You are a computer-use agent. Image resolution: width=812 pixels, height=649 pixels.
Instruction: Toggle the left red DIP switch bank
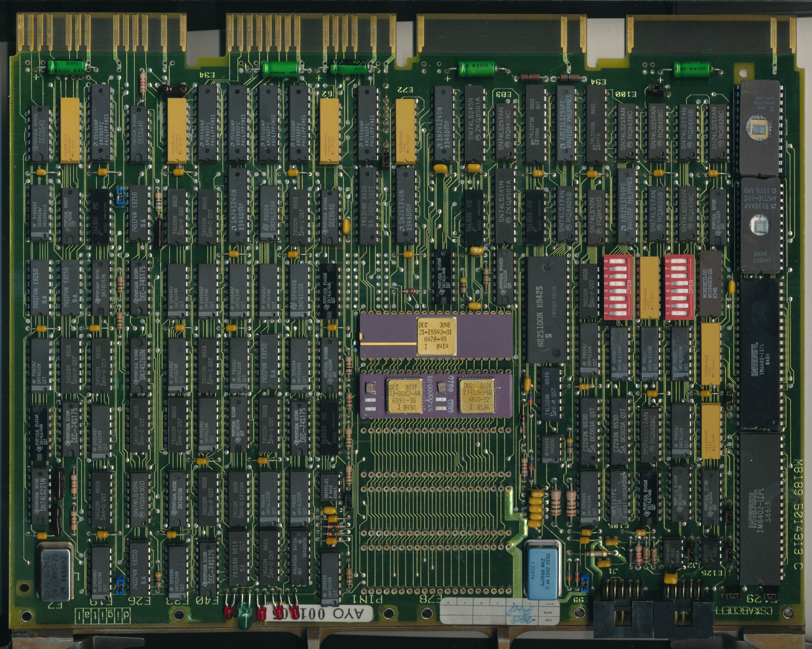point(618,288)
